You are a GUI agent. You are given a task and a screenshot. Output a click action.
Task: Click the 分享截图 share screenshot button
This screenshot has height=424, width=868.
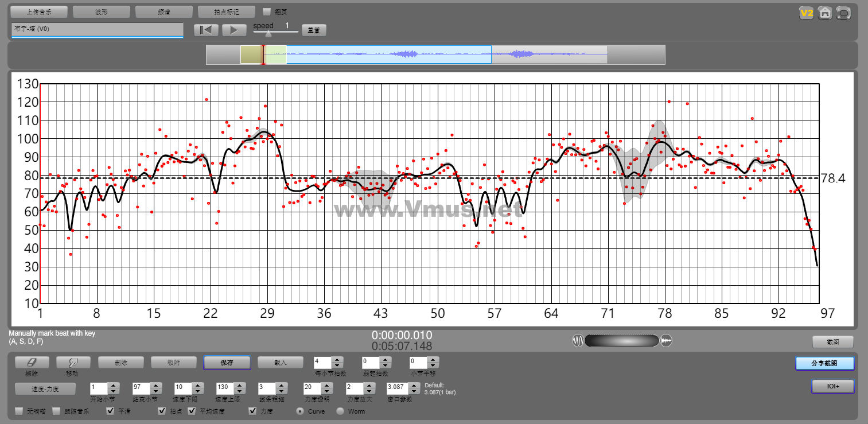[824, 363]
